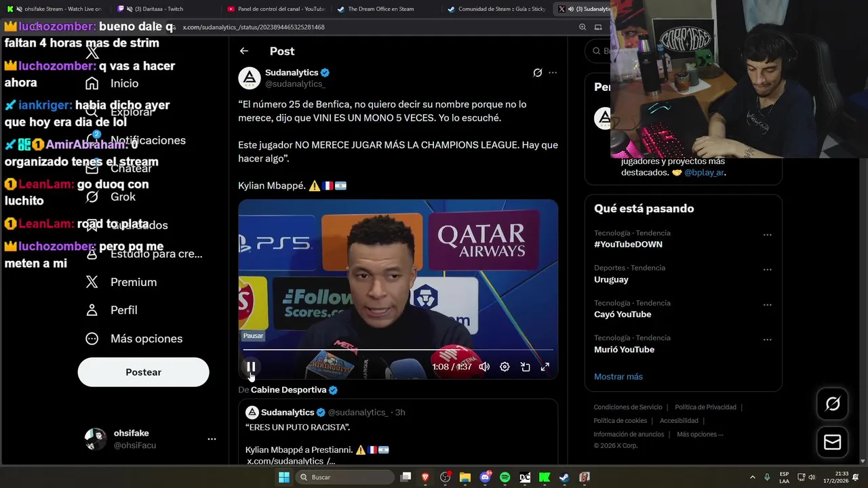
Task: Open Información de anuncios link
Action: coord(629,434)
